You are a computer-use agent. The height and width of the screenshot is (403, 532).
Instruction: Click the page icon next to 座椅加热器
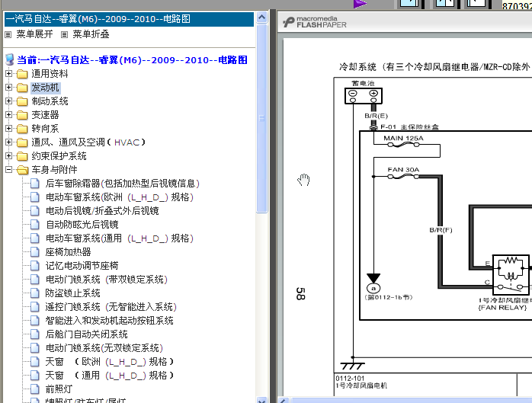coord(34,252)
